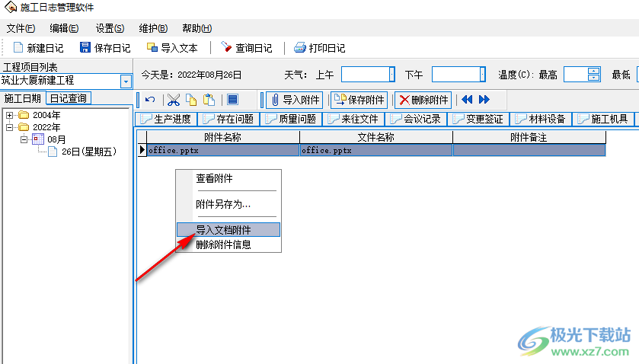Click the 附件名称 column header

point(223,137)
